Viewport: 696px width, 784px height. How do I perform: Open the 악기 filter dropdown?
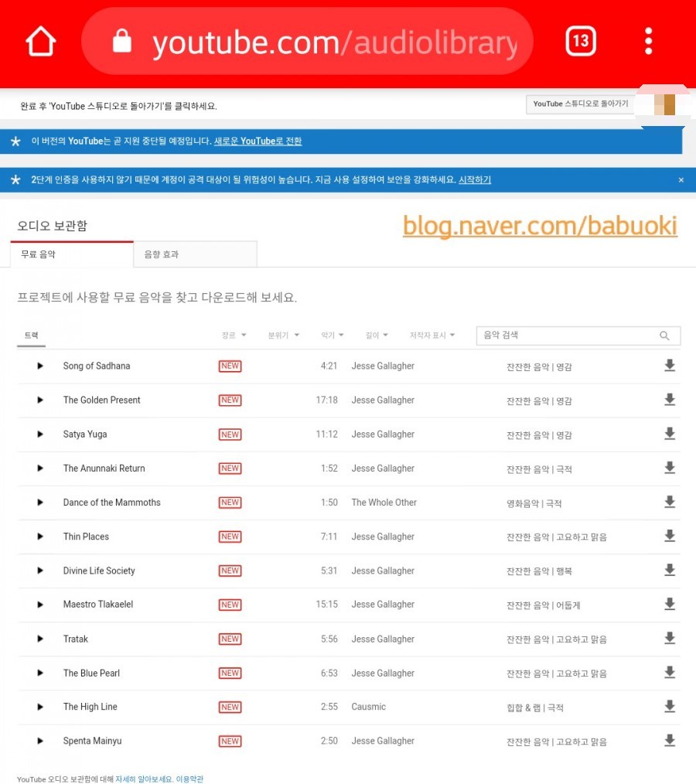click(x=333, y=336)
